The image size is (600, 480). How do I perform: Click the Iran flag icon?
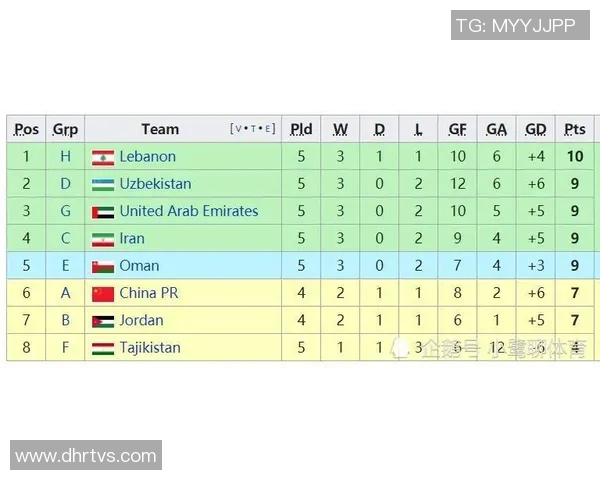pos(102,239)
